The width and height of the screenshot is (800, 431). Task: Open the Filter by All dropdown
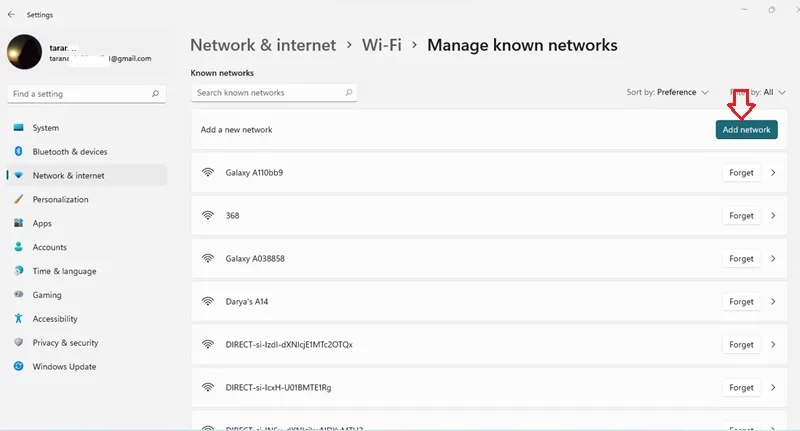pos(758,92)
